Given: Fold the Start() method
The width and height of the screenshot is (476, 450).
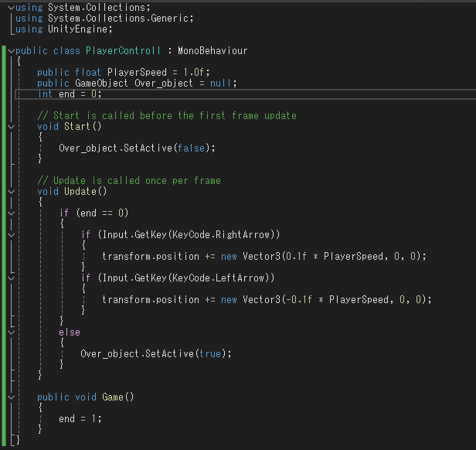Looking at the screenshot, I should [10, 127].
